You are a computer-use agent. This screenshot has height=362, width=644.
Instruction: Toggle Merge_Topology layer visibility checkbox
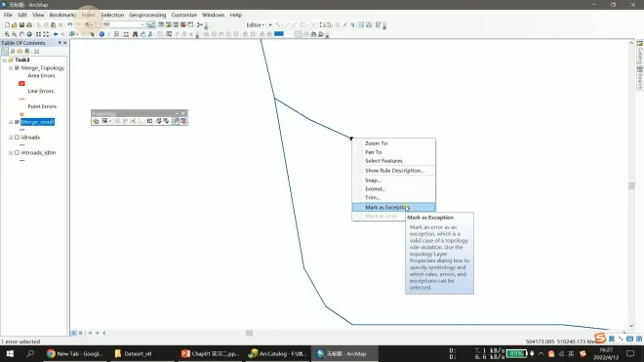coord(17,67)
